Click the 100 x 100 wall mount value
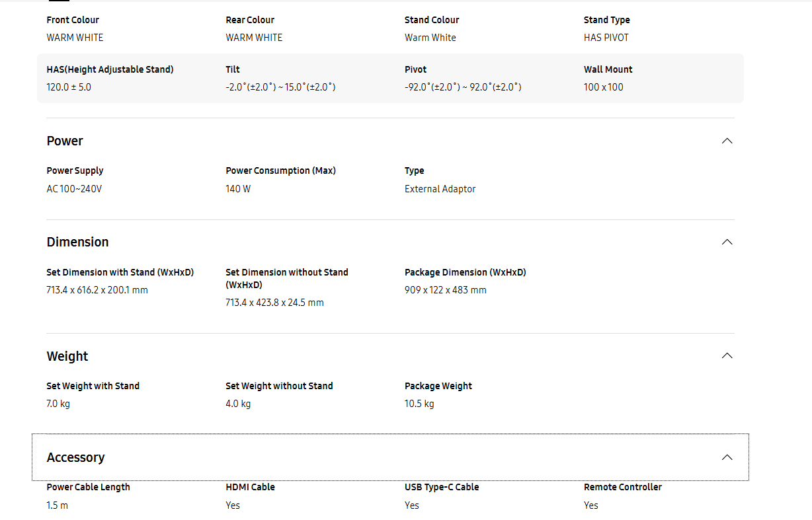 [x=604, y=87]
